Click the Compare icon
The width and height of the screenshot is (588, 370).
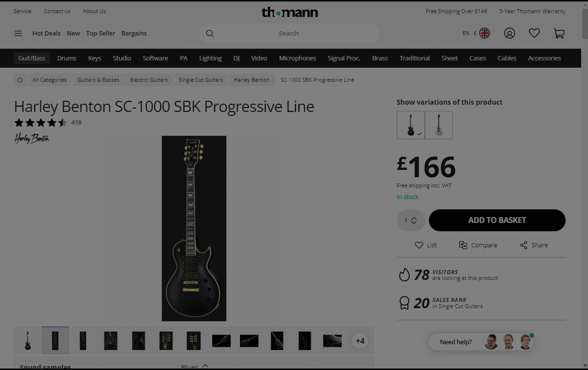pyautogui.click(x=463, y=245)
